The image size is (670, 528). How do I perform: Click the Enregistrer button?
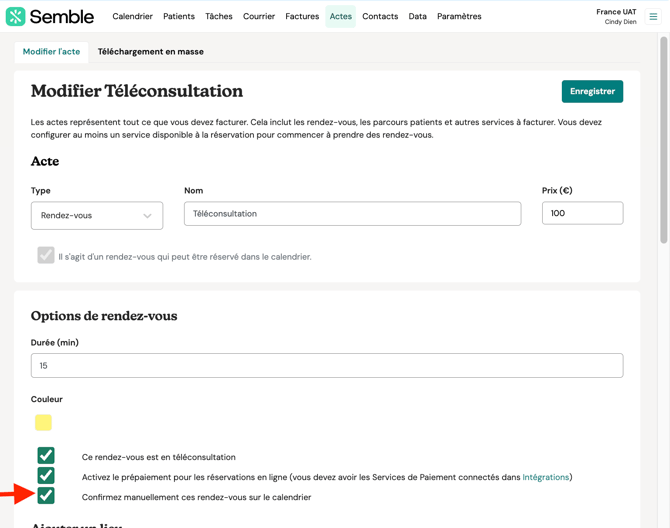[592, 91]
